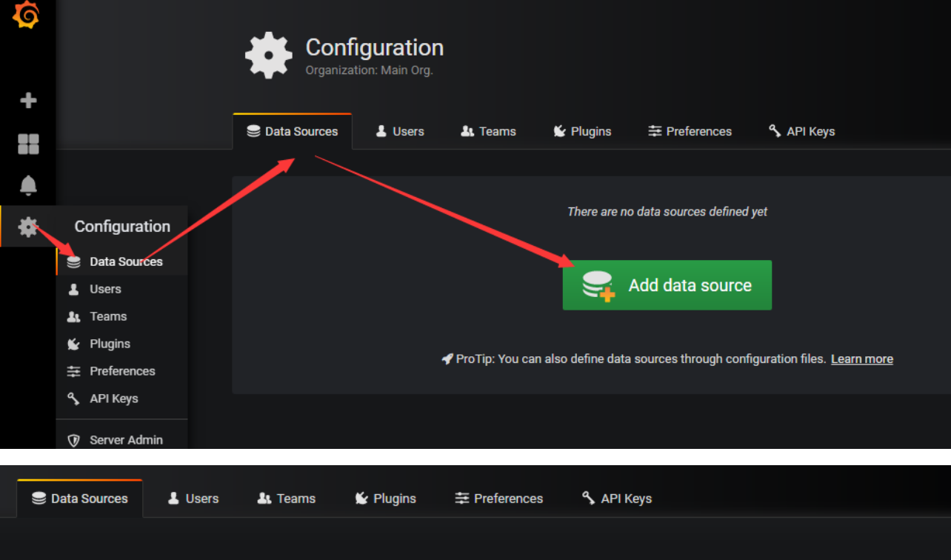
Task: Switch to Preferences tab in upper tab bar
Action: pos(690,131)
